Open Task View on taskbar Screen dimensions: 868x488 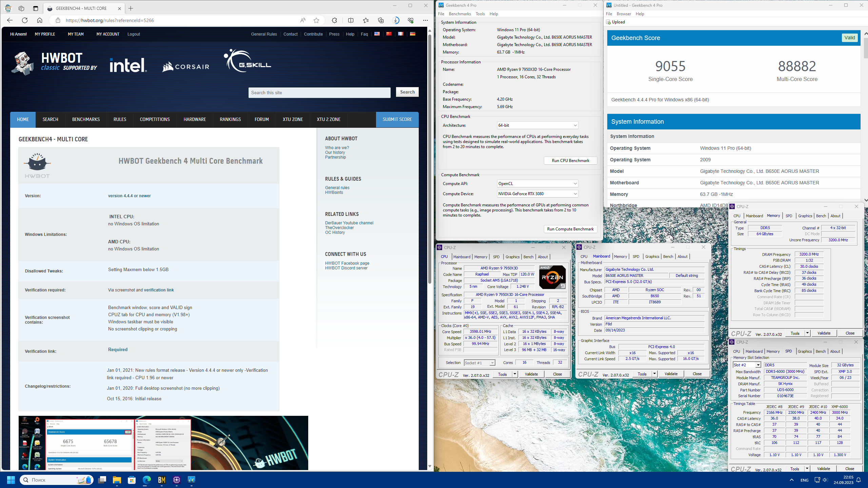(102, 480)
